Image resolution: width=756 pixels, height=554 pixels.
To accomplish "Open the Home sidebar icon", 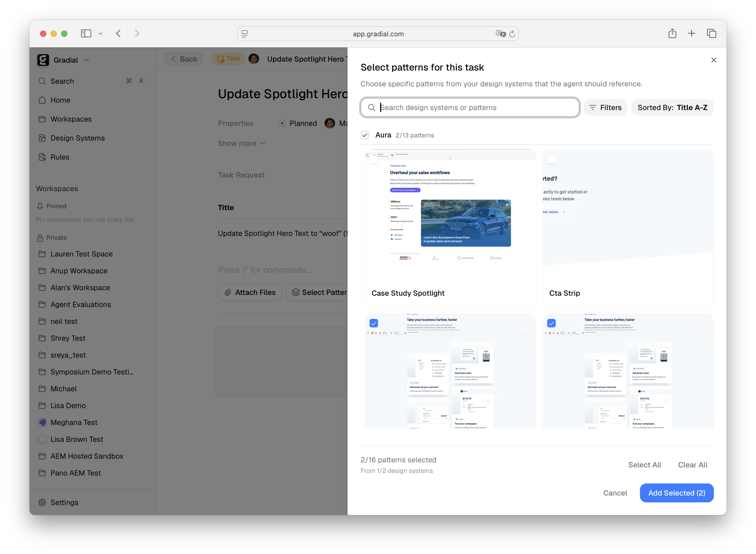I will click(x=42, y=100).
